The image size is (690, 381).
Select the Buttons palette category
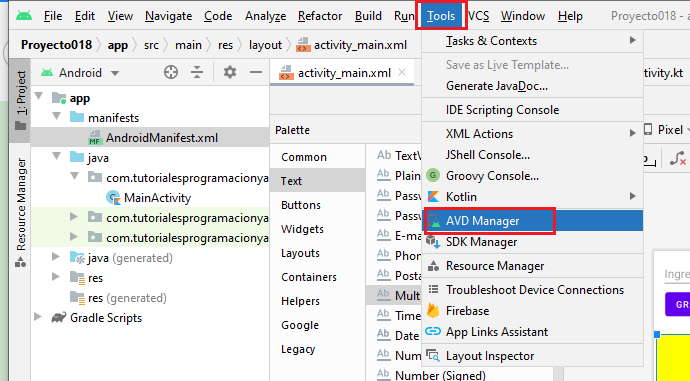click(301, 205)
